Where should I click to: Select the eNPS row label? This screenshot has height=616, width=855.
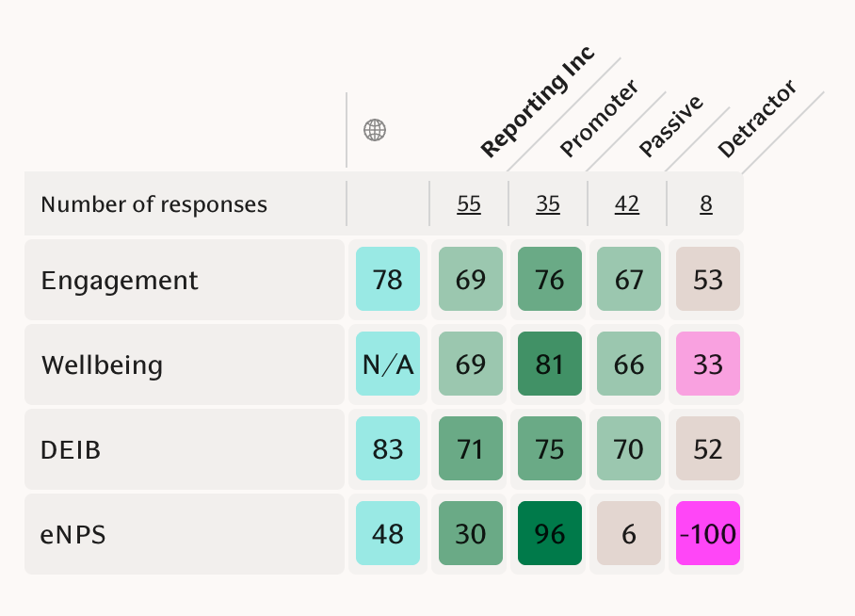73,535
